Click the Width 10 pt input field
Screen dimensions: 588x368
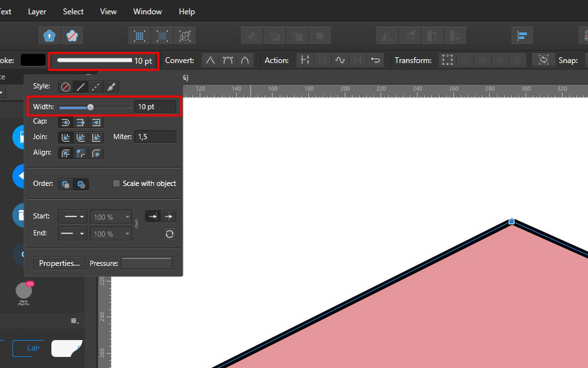pos(155,107)
